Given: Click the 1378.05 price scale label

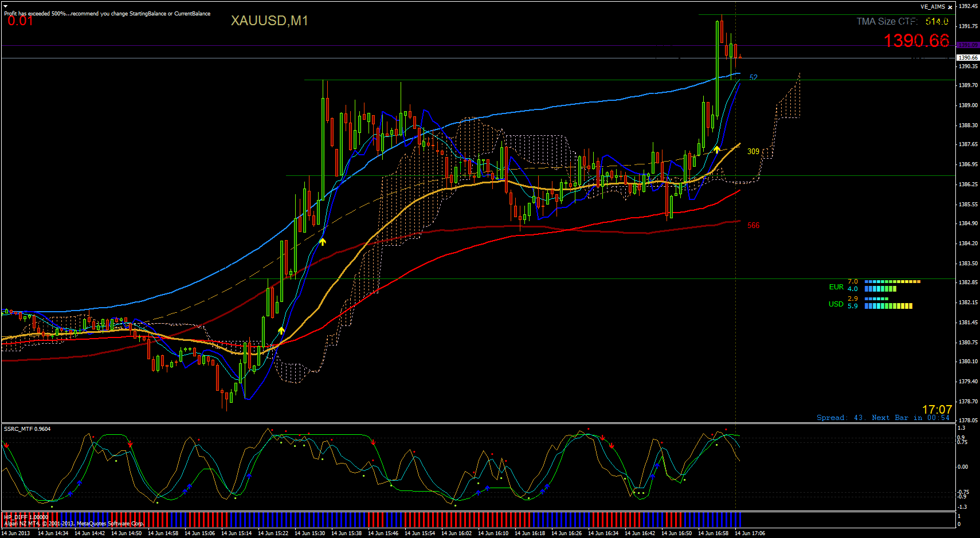Looking at the screenshot, I should tap(968, 421).
